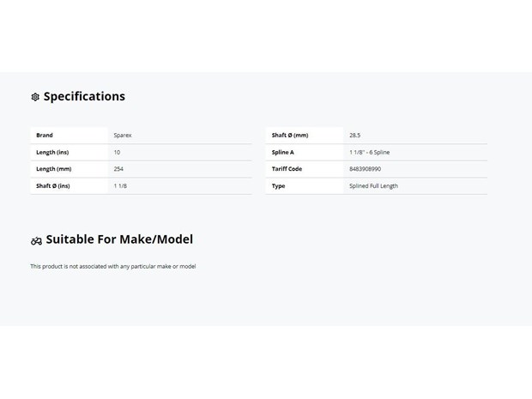Select the tariff code number 8483908990
Image resolution: width=532 pixels, height=399 pixels.
pyautogui.click(x=365, y=169)
